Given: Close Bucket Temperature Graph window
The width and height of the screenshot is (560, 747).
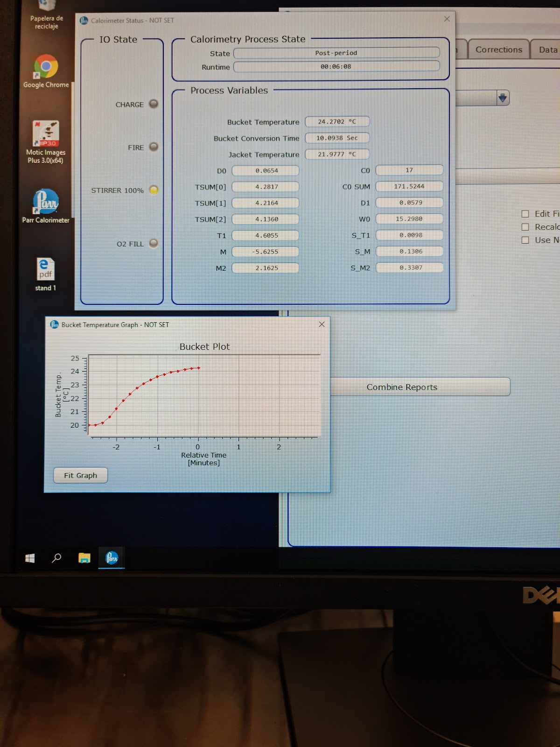Looking at the screenshot, I should click(322, 324).
